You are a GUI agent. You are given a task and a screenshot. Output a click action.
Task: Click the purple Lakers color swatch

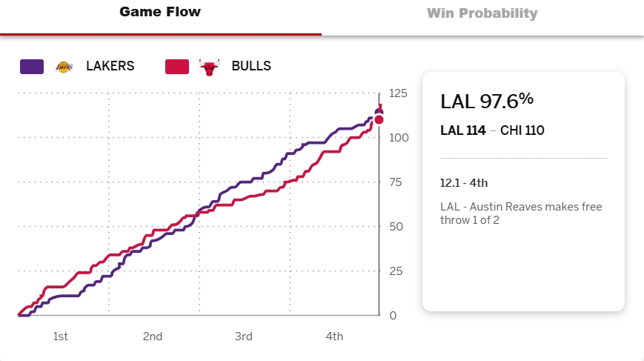tap(32, 66)
